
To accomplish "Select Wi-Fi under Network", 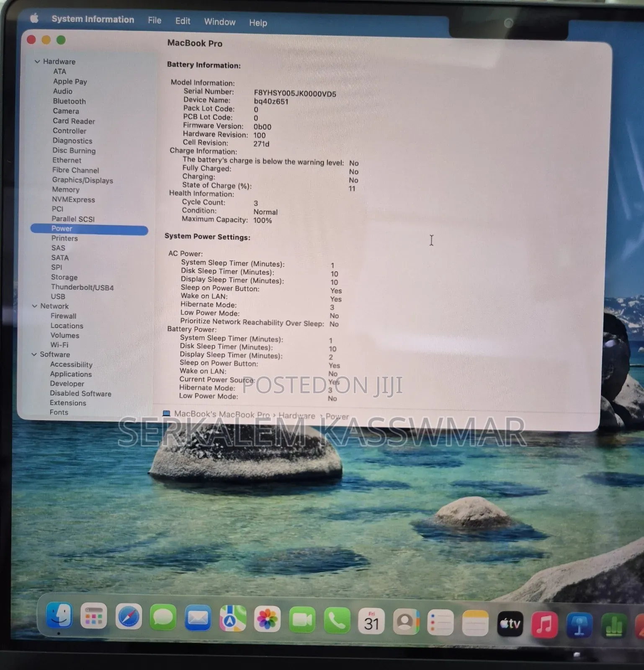I will [x=59, y=345].
